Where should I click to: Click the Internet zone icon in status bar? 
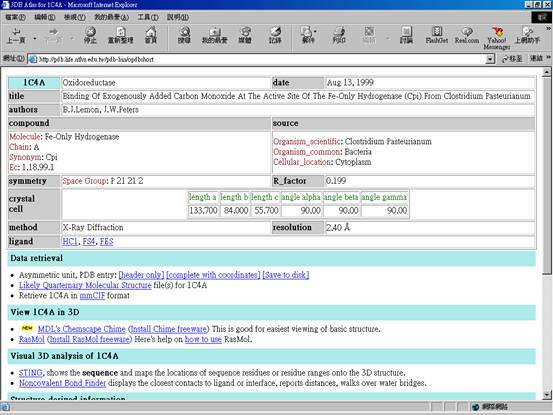tap(475, 407)
